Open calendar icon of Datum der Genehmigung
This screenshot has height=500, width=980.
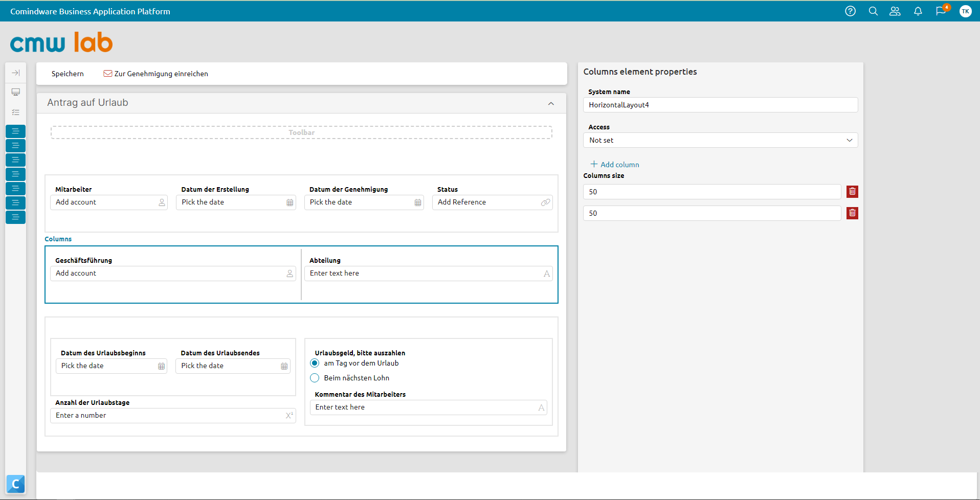point(418,202)
